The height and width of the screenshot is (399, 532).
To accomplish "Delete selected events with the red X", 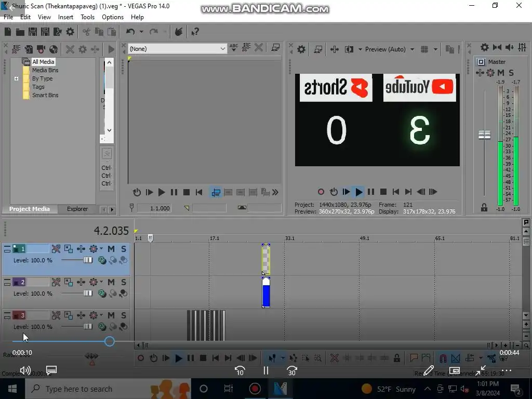I will (x=335, y=358).
